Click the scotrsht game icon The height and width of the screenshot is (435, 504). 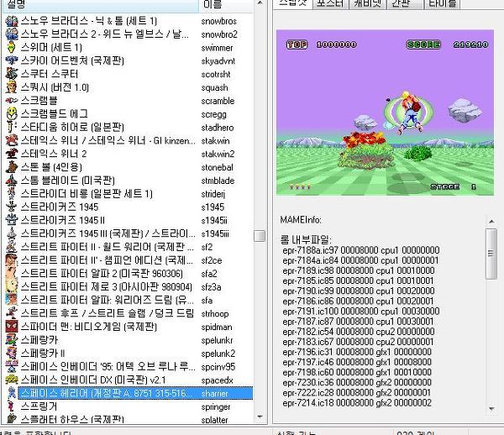pos(12,74)
